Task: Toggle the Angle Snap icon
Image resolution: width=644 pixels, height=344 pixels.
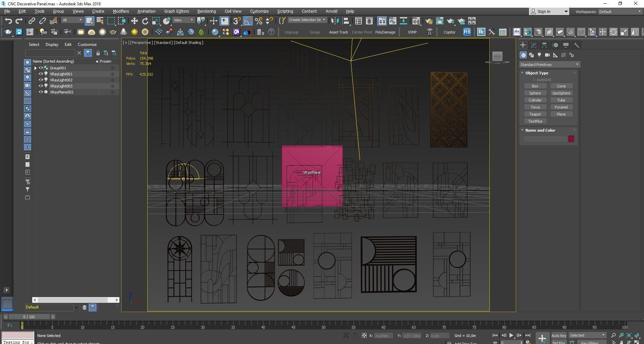Action: 248,21
